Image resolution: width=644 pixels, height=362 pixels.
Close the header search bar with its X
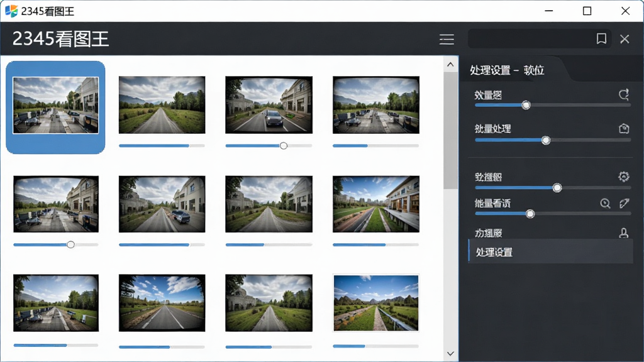(625, 39)
